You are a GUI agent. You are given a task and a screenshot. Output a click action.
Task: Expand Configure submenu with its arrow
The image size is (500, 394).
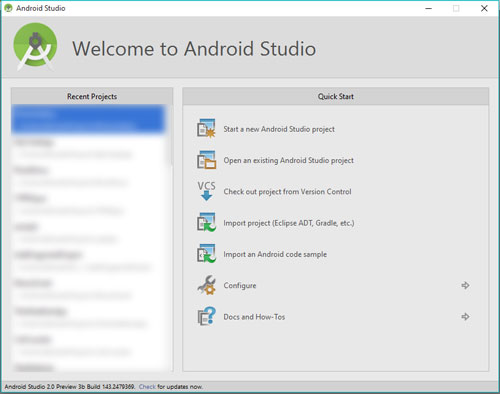tap(465, 285)
